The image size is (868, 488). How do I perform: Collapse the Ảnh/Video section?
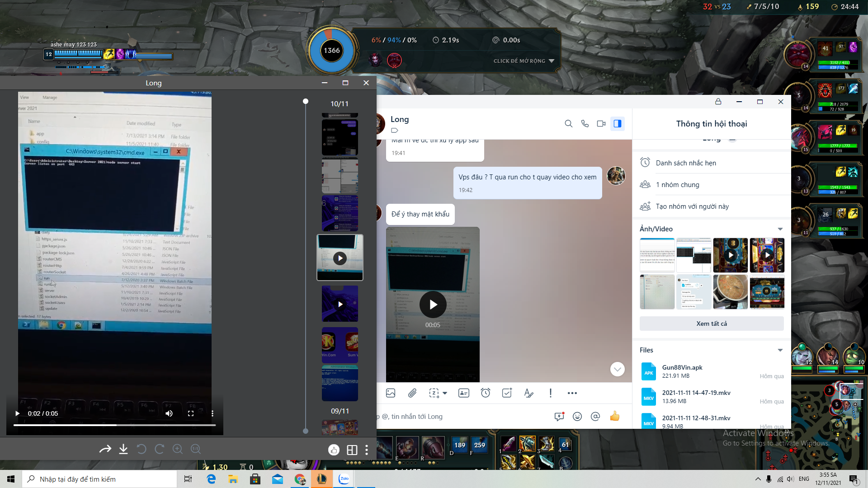click(780, 229)
